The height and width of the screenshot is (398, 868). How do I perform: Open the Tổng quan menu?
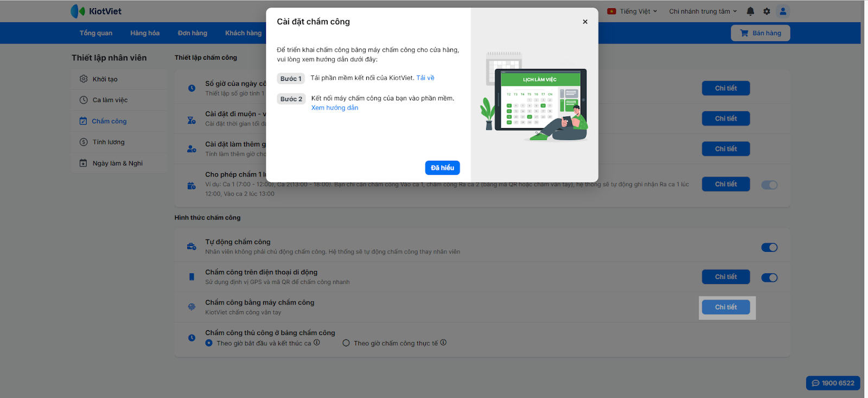click(x=96, y=33)
